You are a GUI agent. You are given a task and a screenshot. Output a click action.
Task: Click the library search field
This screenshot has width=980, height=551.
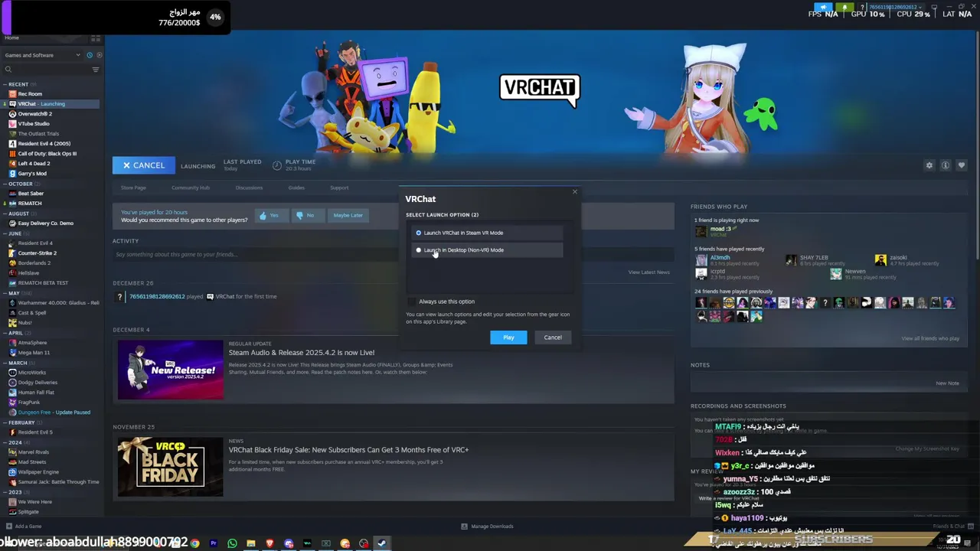pyautogui.click(x=46, y=70)
